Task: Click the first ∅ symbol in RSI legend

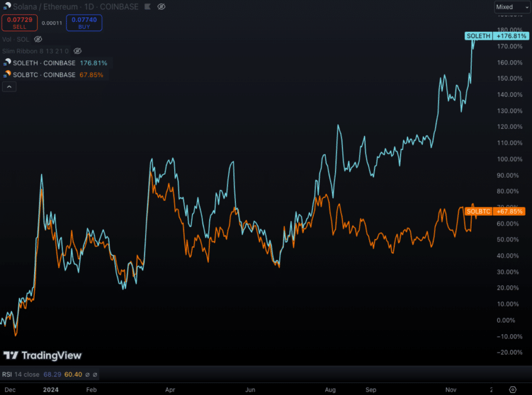Action: [87, 375]
